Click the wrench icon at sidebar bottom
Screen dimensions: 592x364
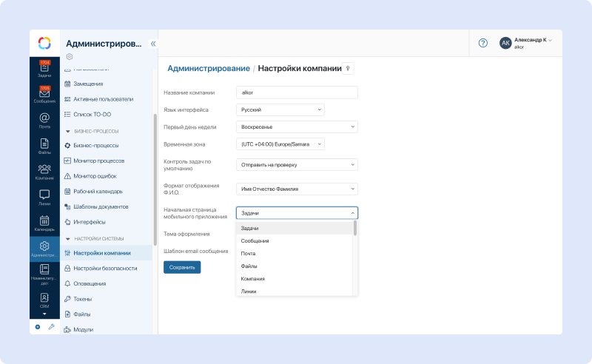point(51,327)
